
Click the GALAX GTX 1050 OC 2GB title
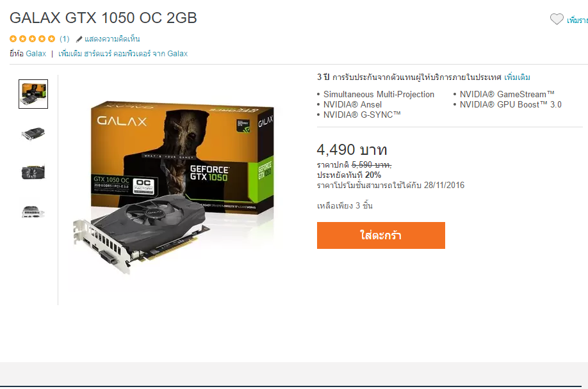[103, 18]
